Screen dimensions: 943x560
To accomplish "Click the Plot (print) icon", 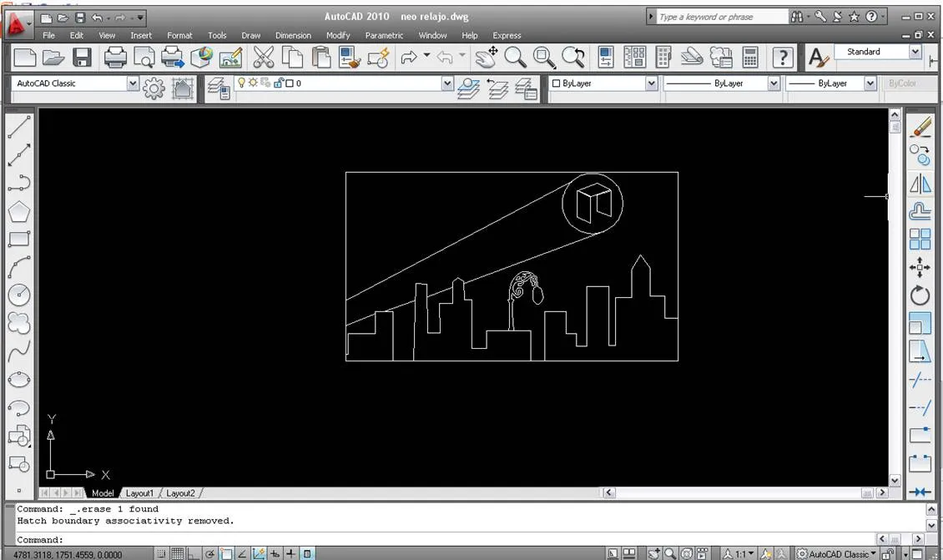I will 115,58.
